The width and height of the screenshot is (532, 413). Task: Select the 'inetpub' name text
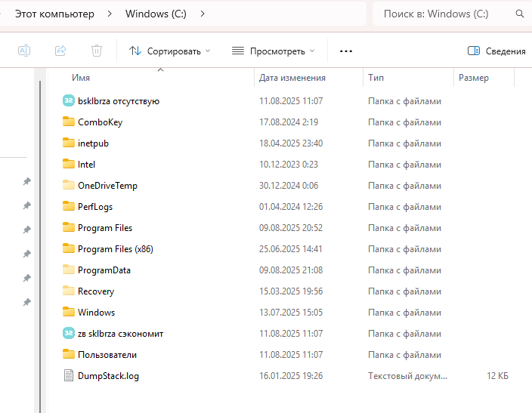93,143
